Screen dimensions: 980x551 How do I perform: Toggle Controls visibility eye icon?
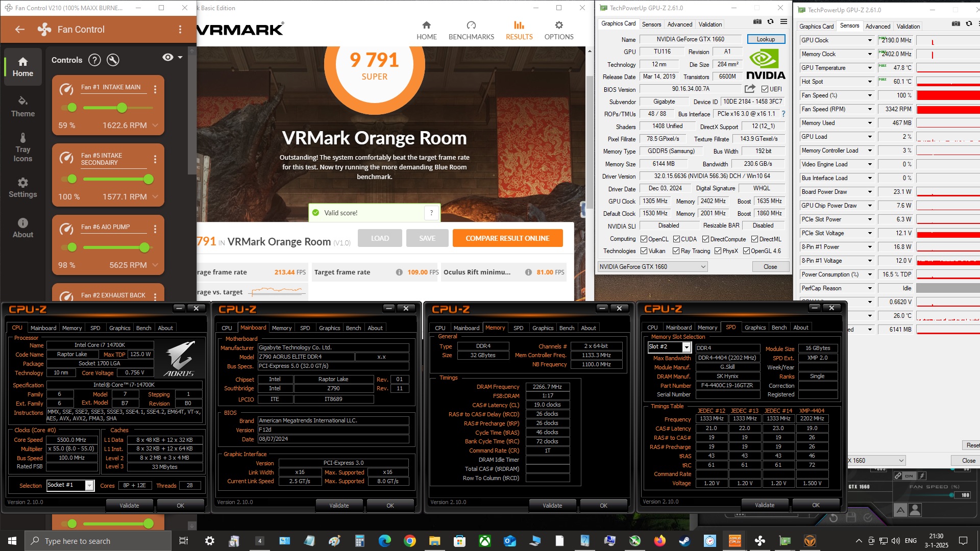point(167,57)
